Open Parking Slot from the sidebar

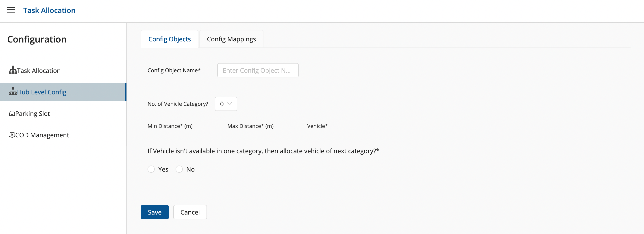[x=33, y=114]
